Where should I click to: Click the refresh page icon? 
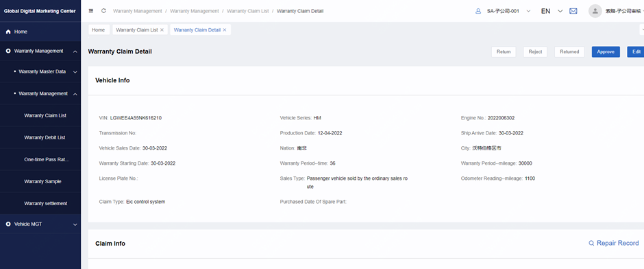[103, 11]
